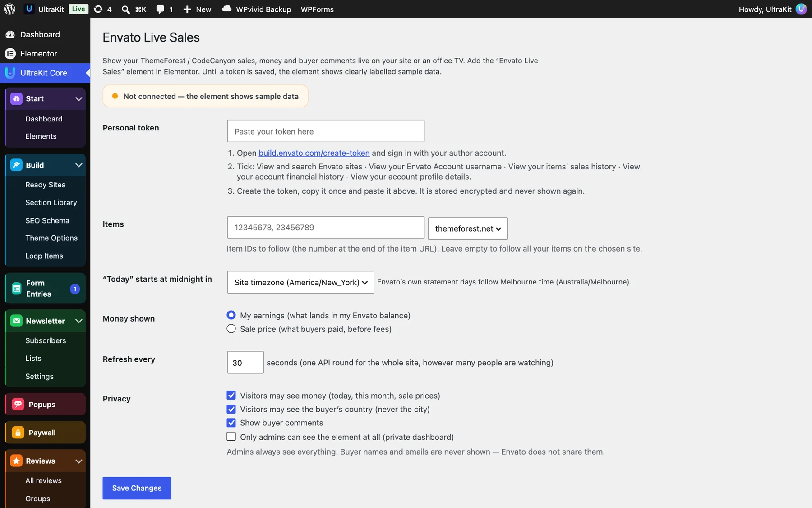The height and width of the screenshot is (508, 812).
Task: Open the build.envato.com/create-token link
Action: 314,153
